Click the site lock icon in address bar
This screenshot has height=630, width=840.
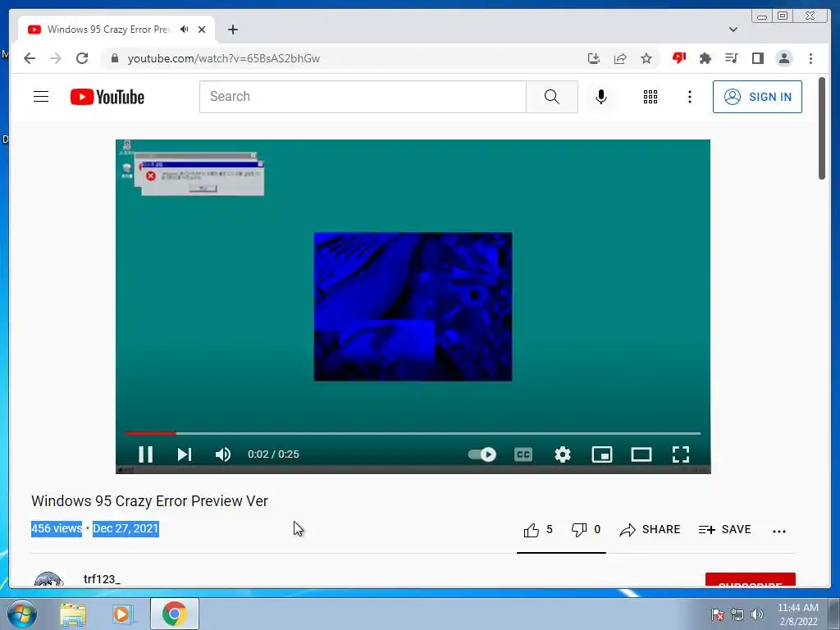point(115,58)
